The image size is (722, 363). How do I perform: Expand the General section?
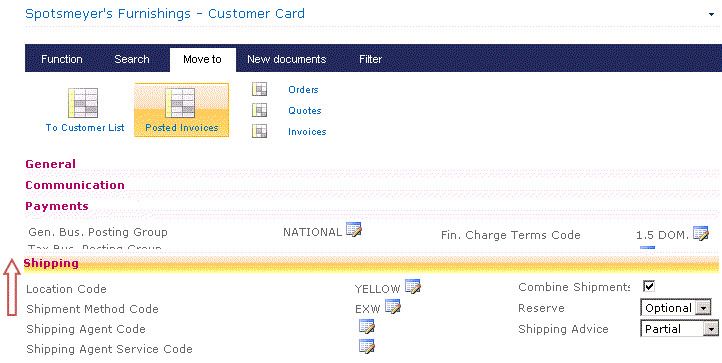click(51, 164)
